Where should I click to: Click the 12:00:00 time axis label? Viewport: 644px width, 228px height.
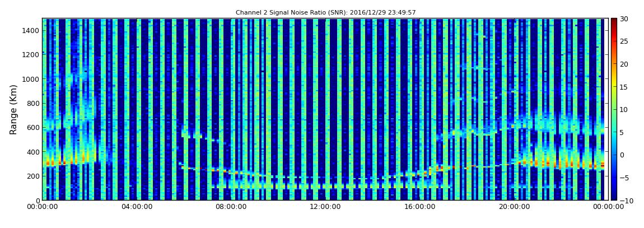[325, 207]
